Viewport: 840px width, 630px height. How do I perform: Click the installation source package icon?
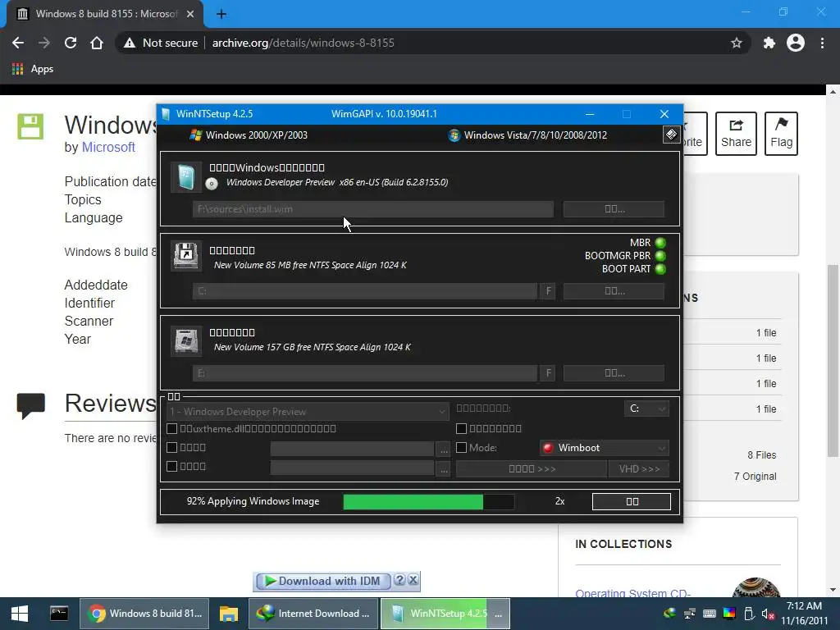pos(186,177)
